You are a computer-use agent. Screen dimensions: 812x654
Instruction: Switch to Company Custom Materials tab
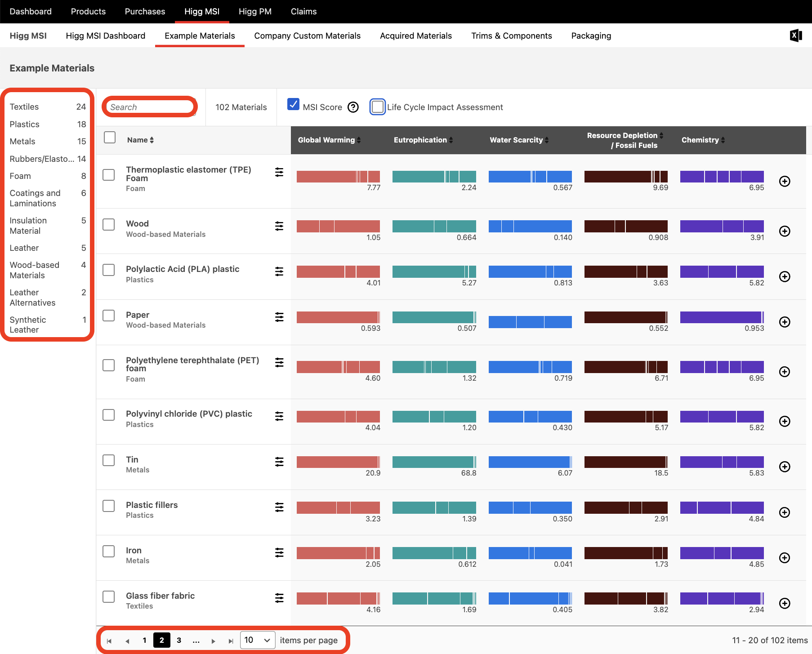pos(307,36)
